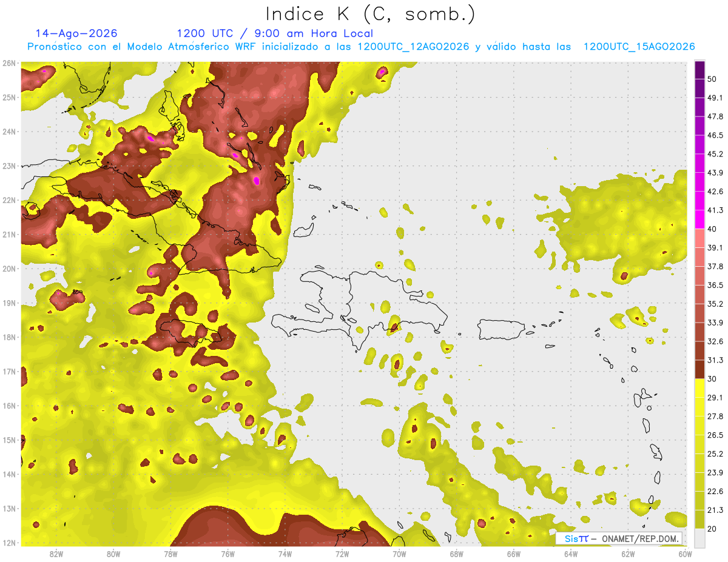Click the latitude label '22N'
728x562 pixels.
[9, 200]
